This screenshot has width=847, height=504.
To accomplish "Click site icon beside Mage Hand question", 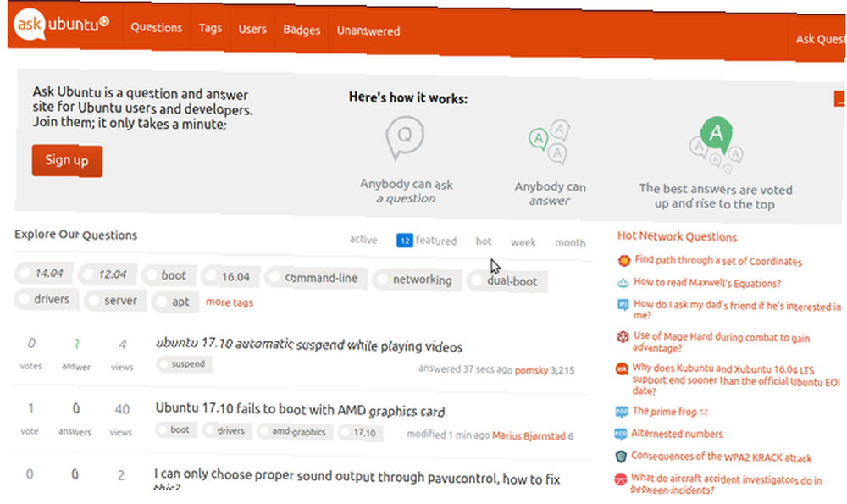I will [623, 337].
